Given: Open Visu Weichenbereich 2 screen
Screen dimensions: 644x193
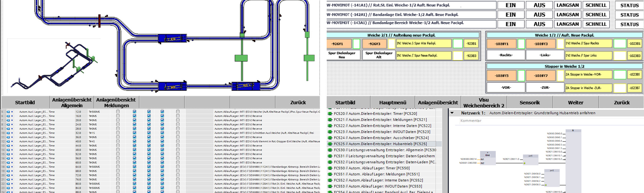Looking at the screenshot, I should point(483,103).
